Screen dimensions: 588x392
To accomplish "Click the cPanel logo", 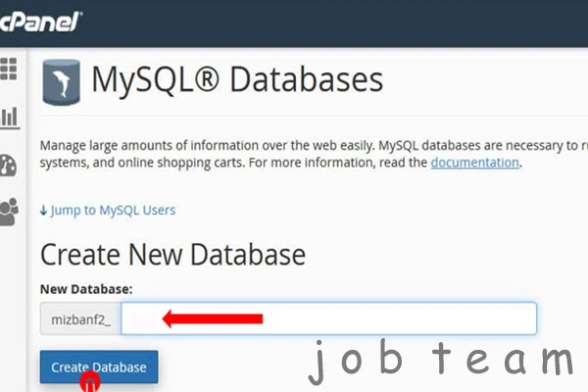I will point(41,20).
